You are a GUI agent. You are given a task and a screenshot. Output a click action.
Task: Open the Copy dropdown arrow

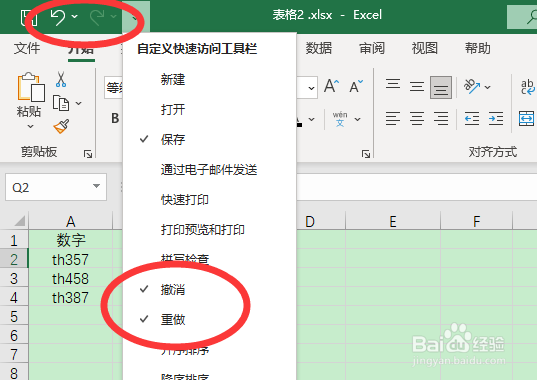tap(79, 103)
